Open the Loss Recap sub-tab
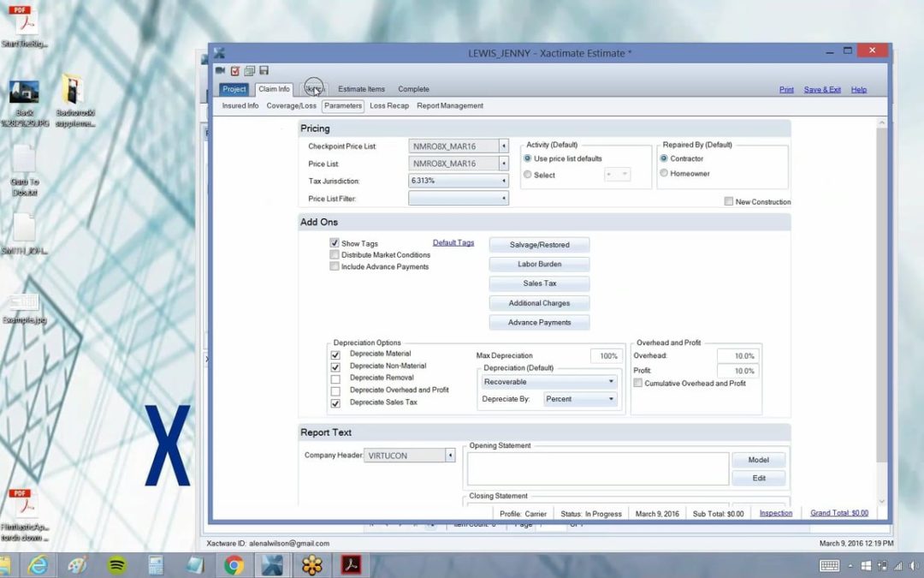924x578 pixels. (389, 106)
